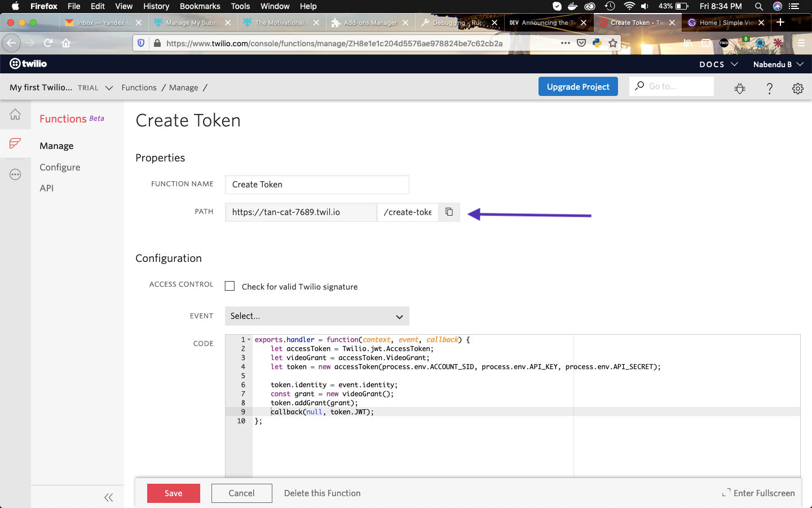
Task: Open the console home sidebar icon
Action: pos(15,115)
